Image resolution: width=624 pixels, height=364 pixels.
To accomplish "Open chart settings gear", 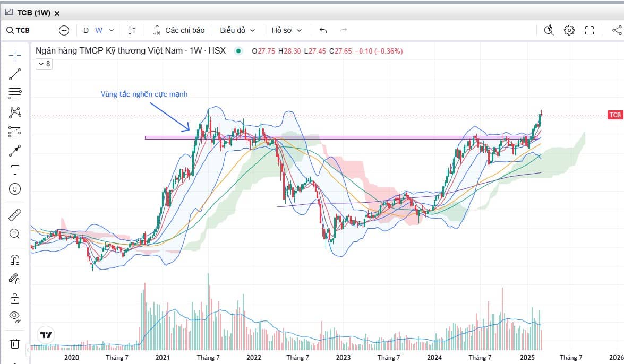I will pyautogui.click(x=569, y=30).
